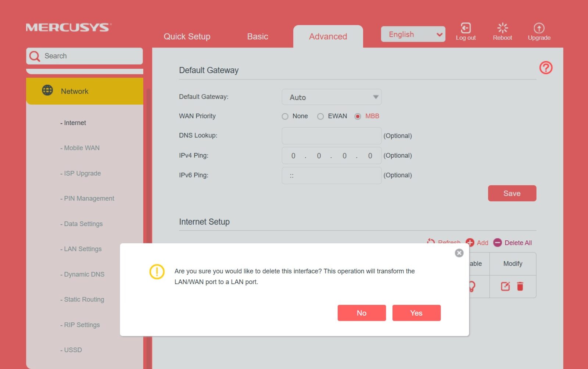Confirm deletion by clicking Yes

416,313
